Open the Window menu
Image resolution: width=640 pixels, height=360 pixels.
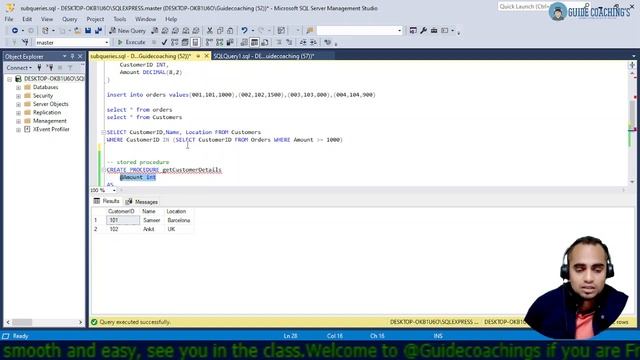pyautogui.click(x=145, y=19)
